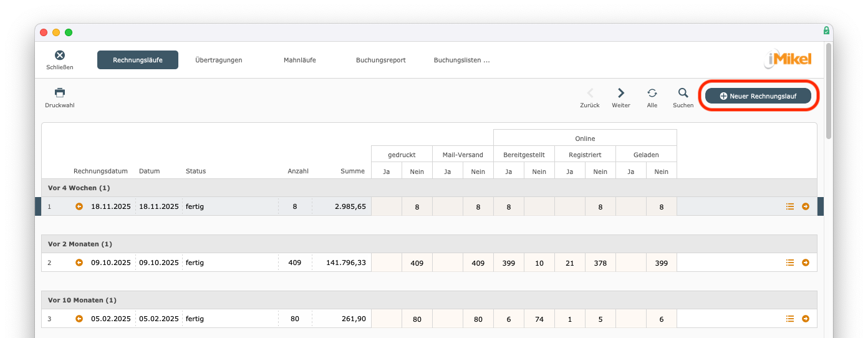868x338 pixels.
Task: Go to next page with Weiter arrow
Action: click(620, 93)
